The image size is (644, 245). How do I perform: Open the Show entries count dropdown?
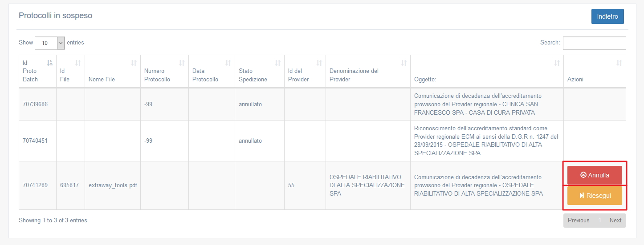coord(50,43)
